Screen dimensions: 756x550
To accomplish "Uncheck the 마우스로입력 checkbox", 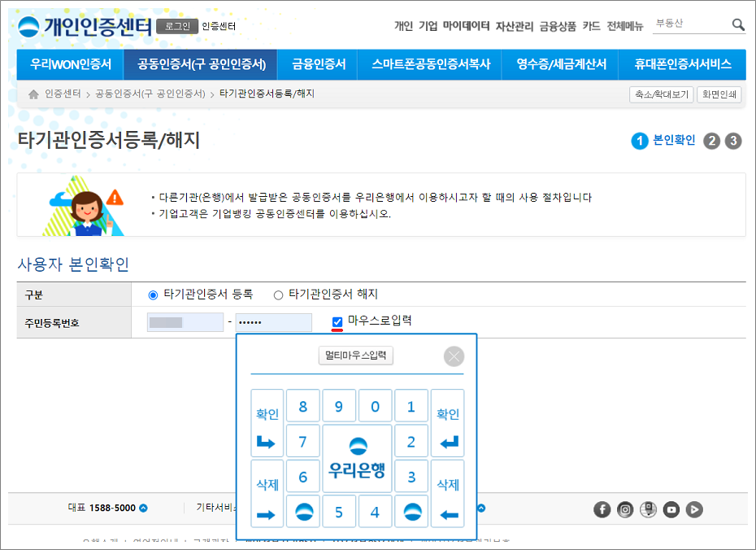I will point(337,322).
